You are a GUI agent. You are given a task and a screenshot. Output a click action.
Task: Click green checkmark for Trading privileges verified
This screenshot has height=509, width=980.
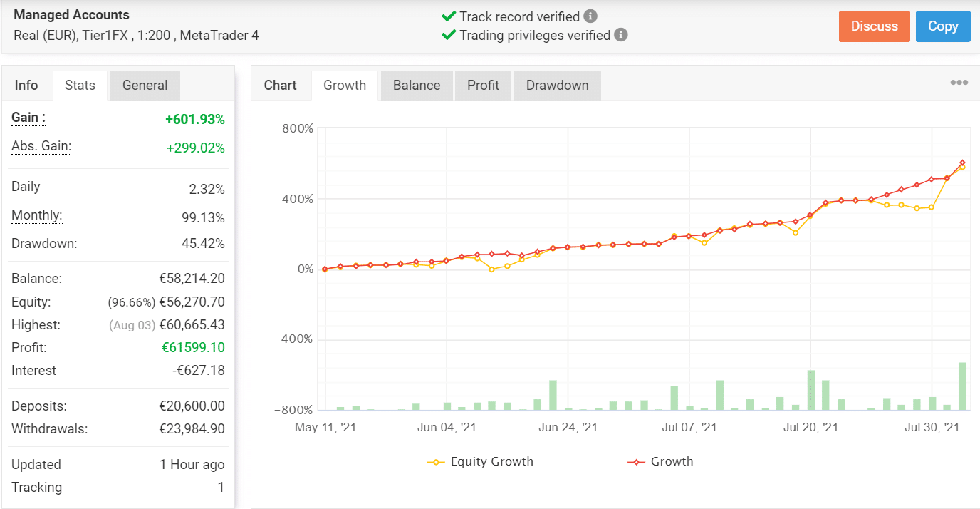point(449,35)
